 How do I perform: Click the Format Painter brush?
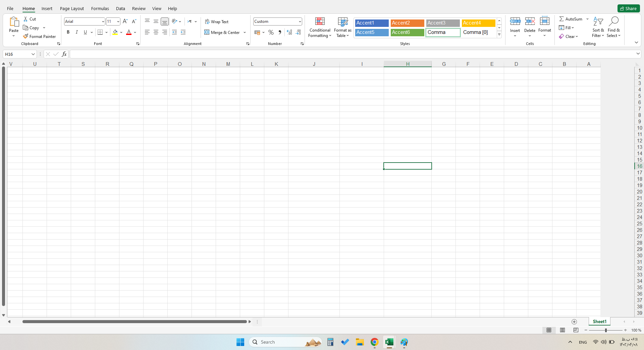pos(25,36)
